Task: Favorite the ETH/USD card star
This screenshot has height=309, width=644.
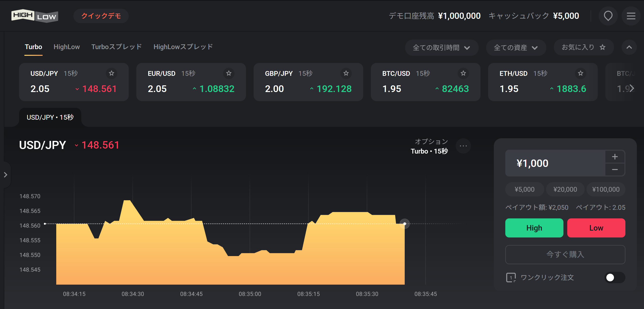Action: tap(581, 73)
